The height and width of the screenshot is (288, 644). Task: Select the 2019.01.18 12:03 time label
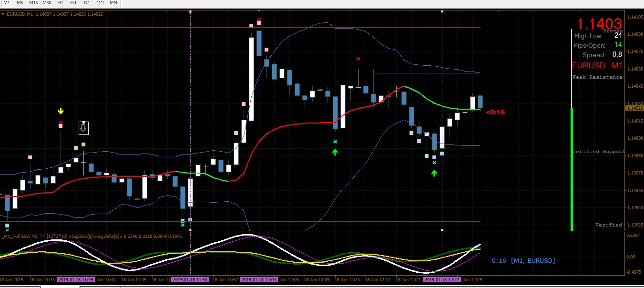pos(259,280)
